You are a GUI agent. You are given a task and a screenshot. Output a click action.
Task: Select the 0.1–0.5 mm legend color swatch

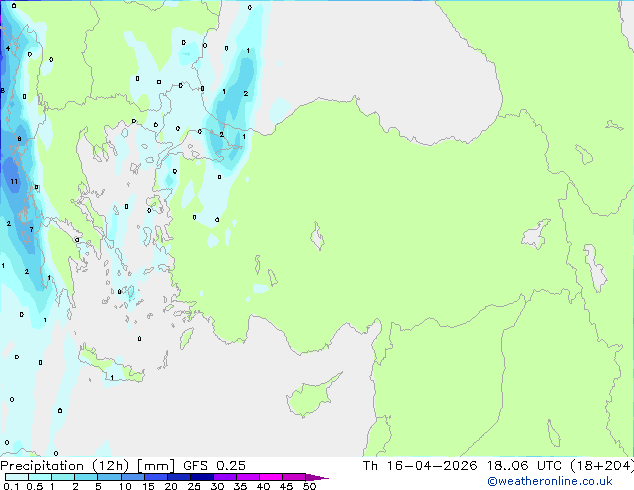pos(17,477)
